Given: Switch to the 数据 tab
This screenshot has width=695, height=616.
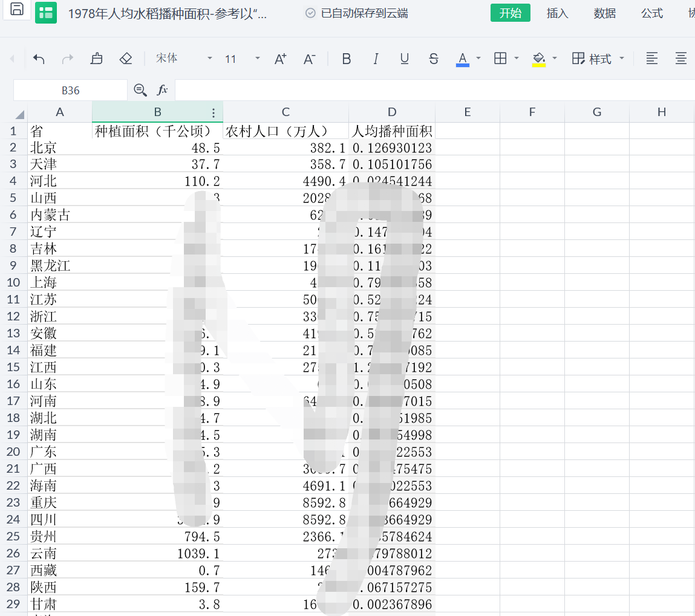Looking at the screenshot, I should (x=605, y=13).
